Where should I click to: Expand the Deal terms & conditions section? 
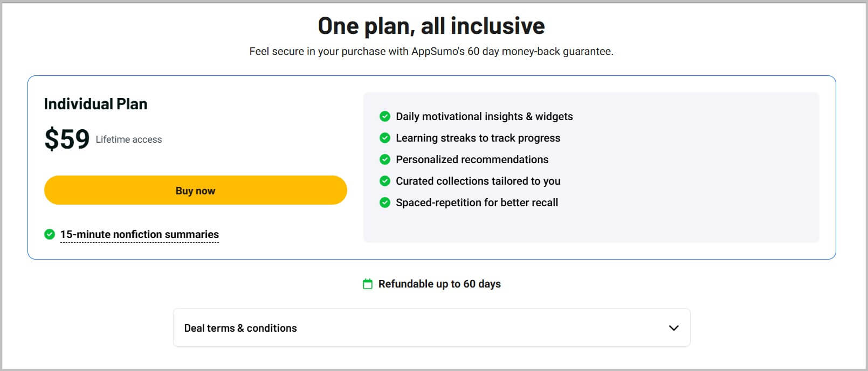point(431,327)
